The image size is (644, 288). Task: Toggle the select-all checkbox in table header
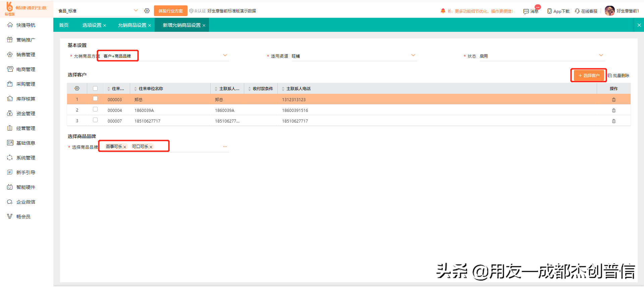95,88
